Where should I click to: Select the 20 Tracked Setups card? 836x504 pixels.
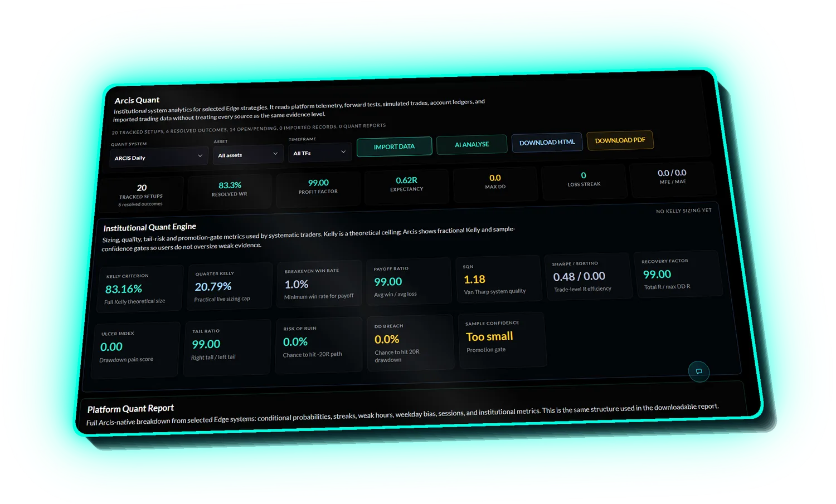[140, 193]
